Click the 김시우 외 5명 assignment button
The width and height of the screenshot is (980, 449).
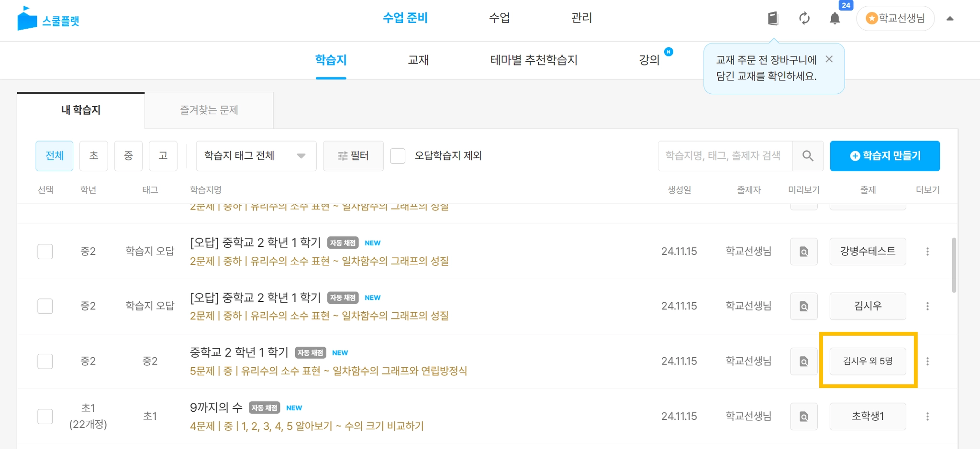click(x=868, y=361)
